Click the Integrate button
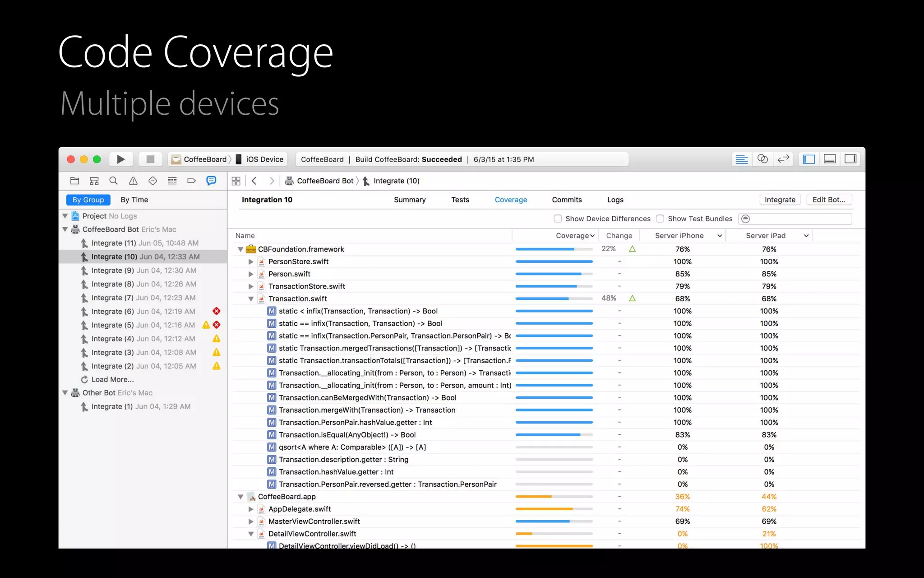 click(780, 200)
